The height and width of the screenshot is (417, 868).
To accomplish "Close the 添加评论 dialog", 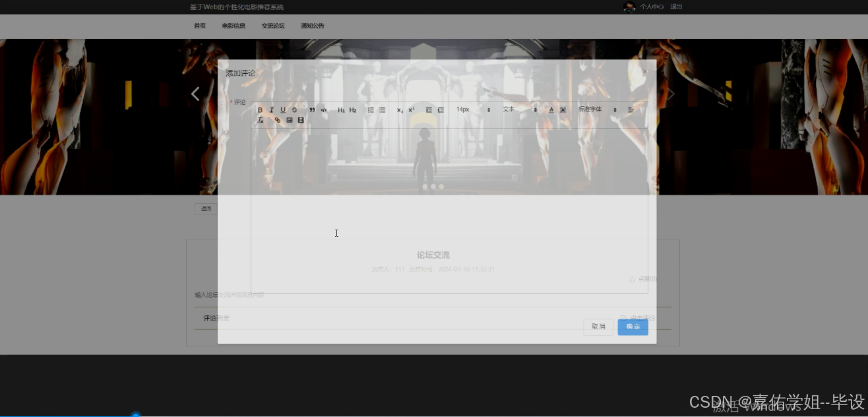I will tap(645, 71).
